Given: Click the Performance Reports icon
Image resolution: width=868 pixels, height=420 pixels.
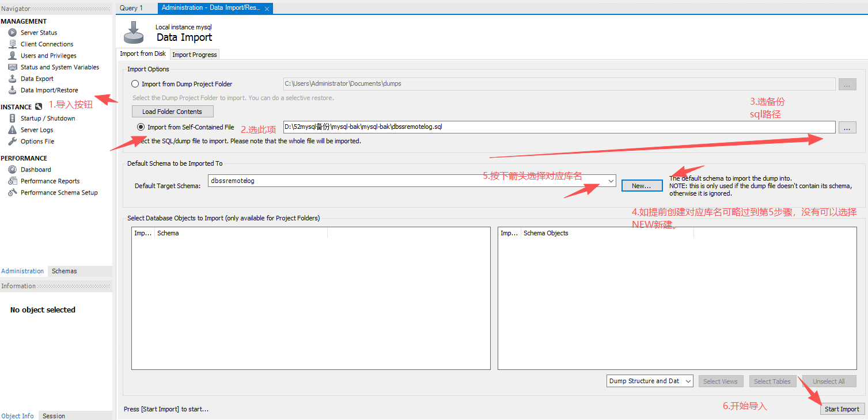Looking at the screenshot, I should [x=12, y=181].
